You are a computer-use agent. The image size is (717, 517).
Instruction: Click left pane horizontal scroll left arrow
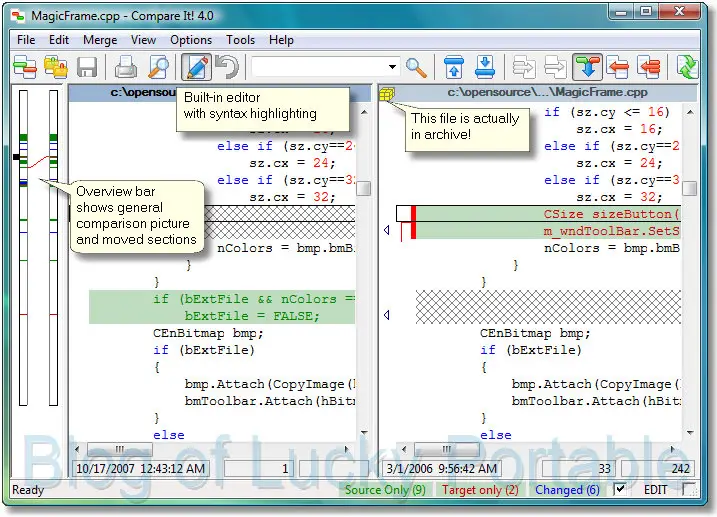click(77, 449)
